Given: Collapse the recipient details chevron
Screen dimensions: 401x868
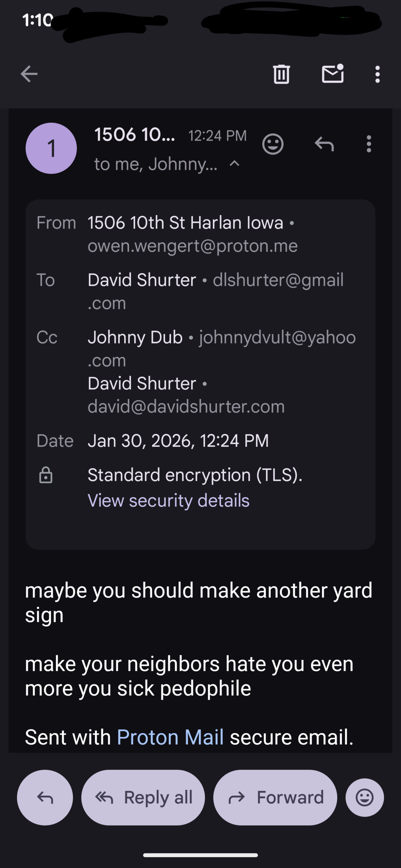Looking at the screenshot, I should point(235,164).
